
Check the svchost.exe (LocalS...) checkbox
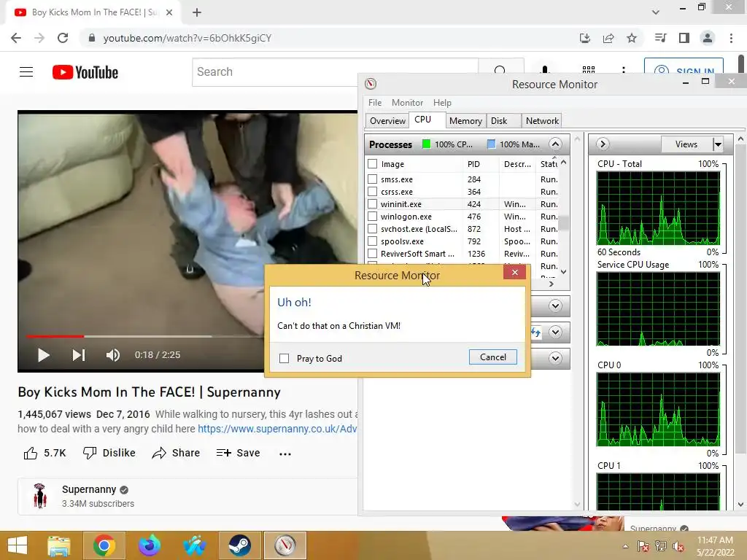click(x=373, y=228)
